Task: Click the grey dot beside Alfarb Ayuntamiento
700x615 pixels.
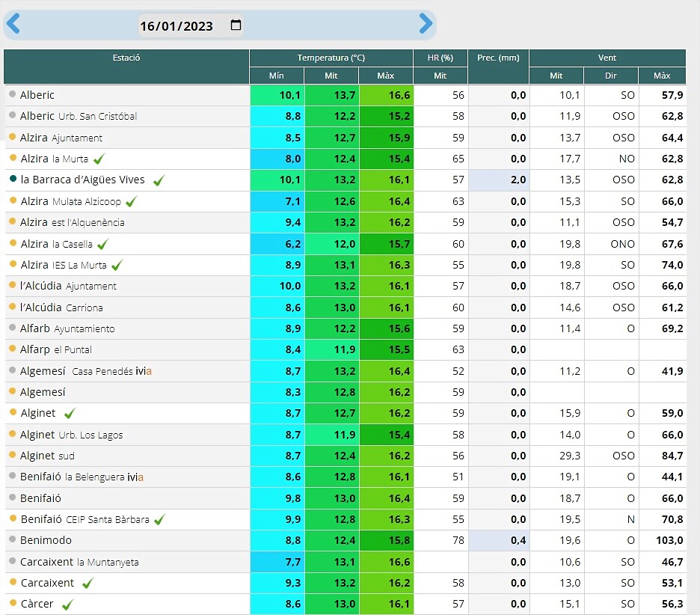Action: click(x=13, y=328)
